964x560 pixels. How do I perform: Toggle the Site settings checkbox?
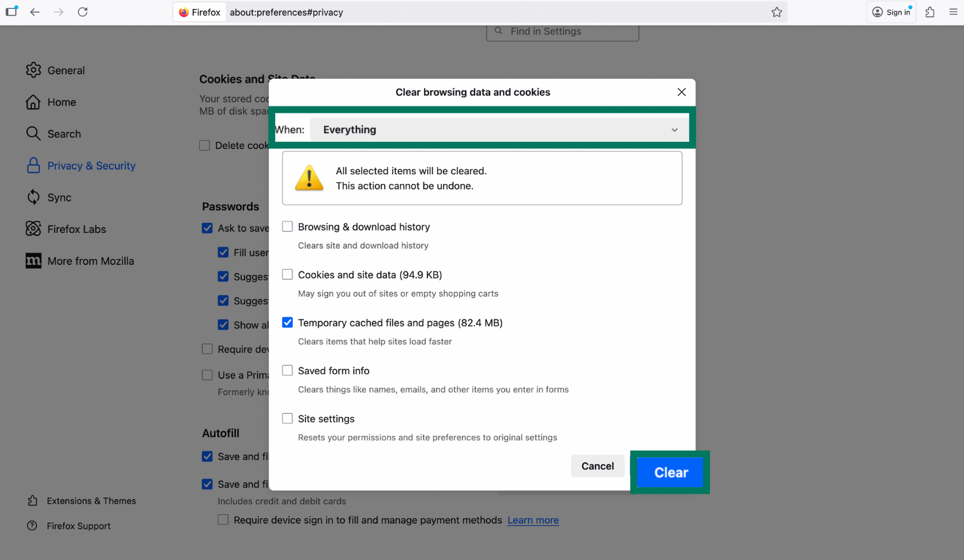[x=288, y=419]
